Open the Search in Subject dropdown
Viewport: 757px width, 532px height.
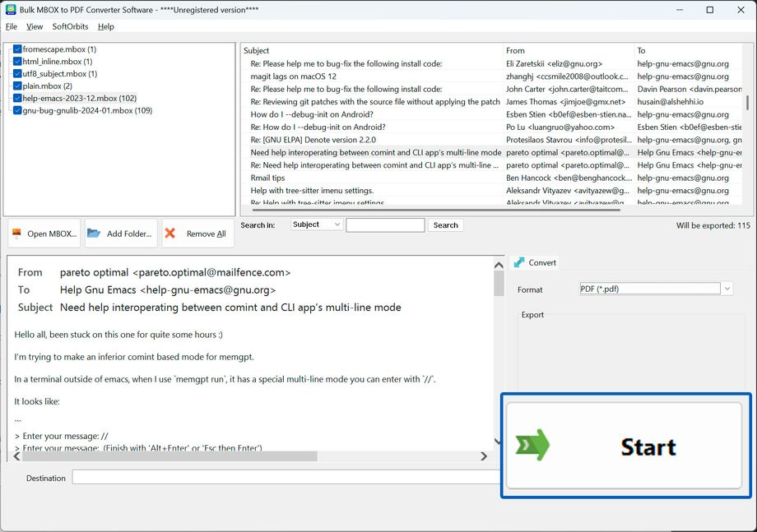pos(317,224)
